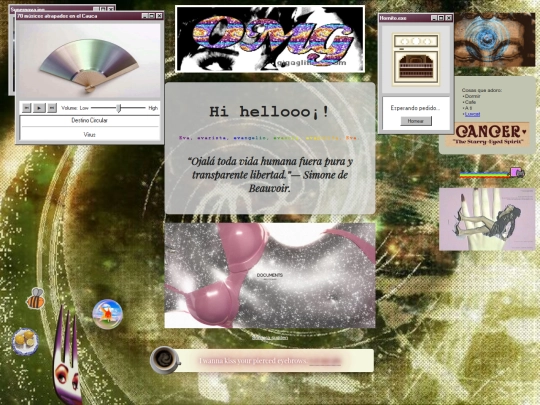Click the hand artwork thumbnail

487,219
